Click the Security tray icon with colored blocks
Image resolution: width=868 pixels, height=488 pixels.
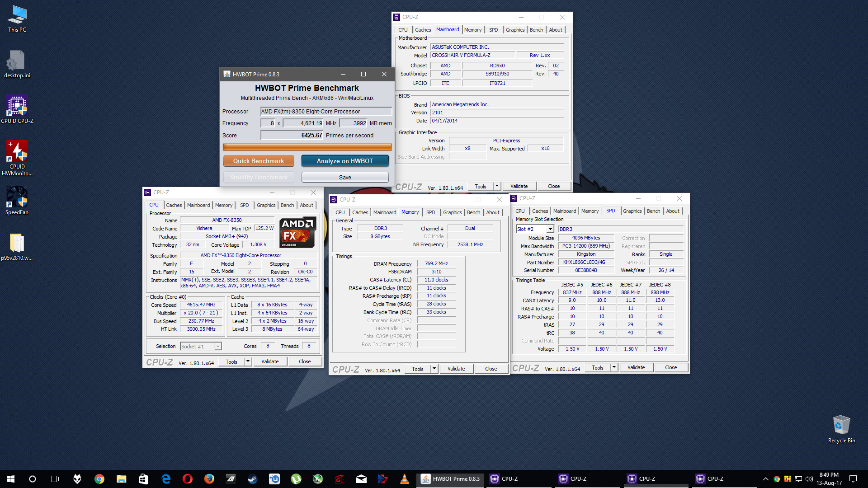coord(788,479)
